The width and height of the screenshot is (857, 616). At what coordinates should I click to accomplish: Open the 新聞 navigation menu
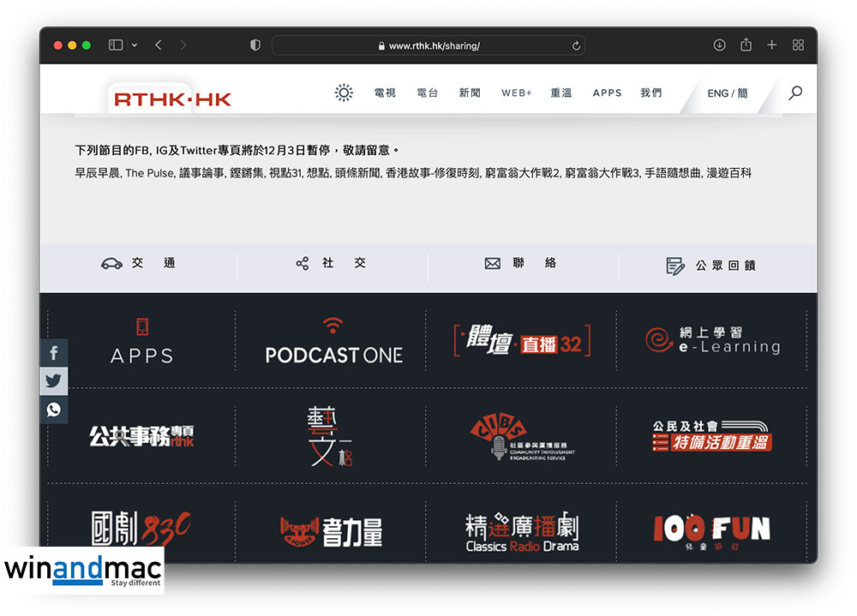[470, 93]
